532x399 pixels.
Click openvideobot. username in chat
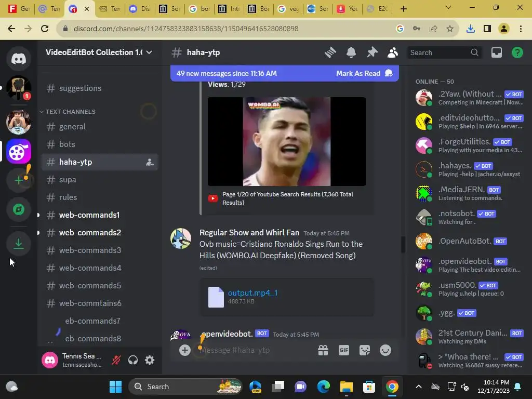coord(227,334)
